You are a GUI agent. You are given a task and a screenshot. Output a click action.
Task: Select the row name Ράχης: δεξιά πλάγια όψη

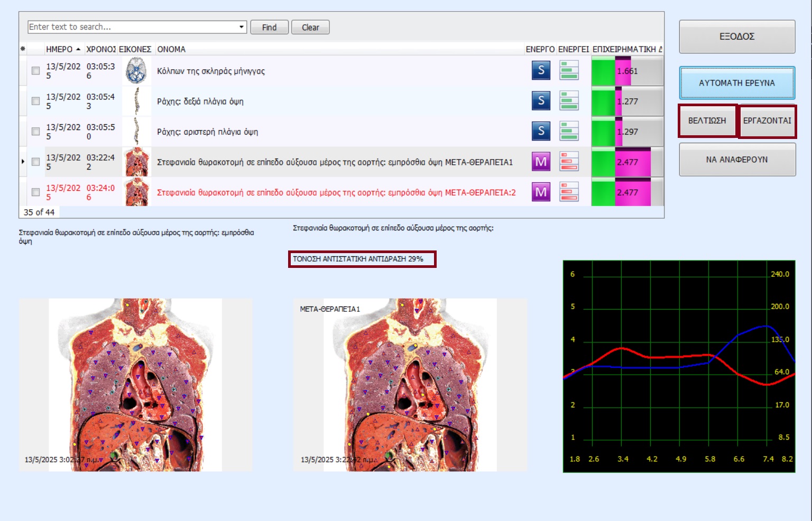200,101
